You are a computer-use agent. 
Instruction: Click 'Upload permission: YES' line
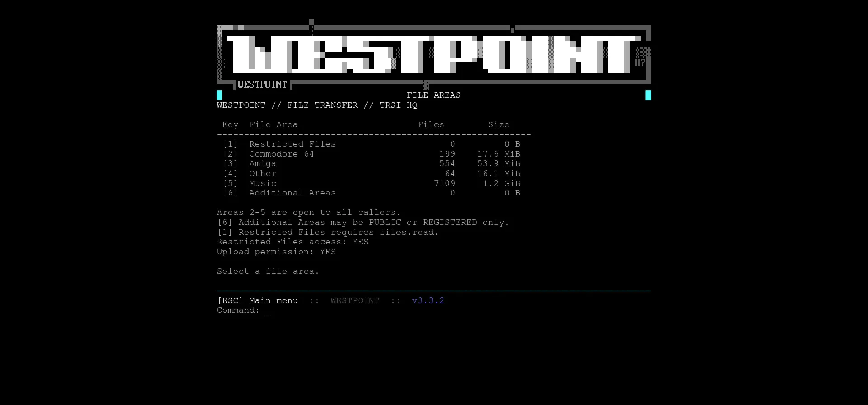click(276, 252)
